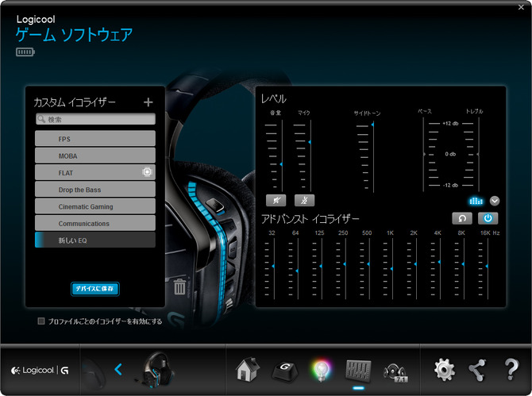
Task: Toggle the advanced equalizer power button
Action: click(x=488, y=218)
